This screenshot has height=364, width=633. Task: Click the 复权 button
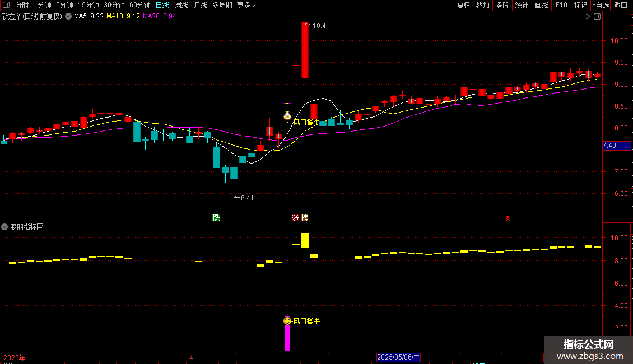463,5
